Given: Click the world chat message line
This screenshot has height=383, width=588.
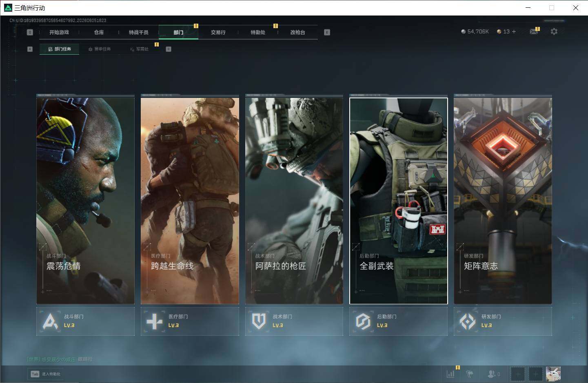Looking at the screenshot, I should click(x=60, y=359).
